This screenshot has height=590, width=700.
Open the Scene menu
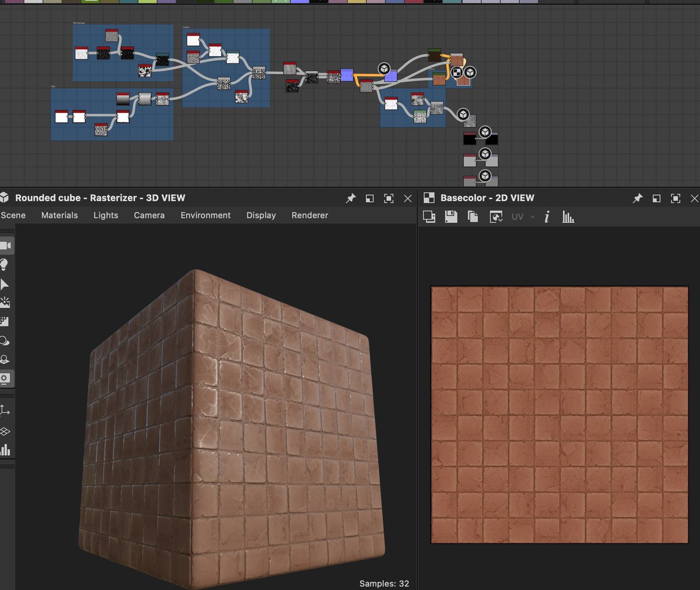(x=13, y=215)
